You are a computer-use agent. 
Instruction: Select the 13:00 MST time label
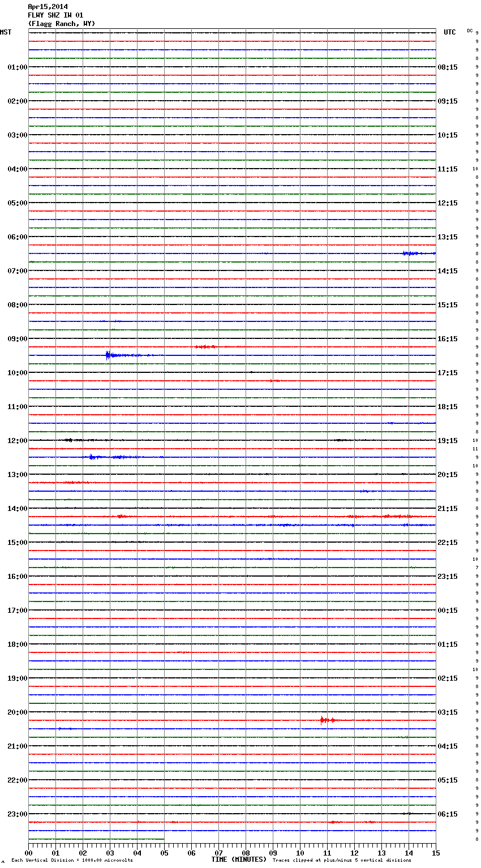click(18, 475)
